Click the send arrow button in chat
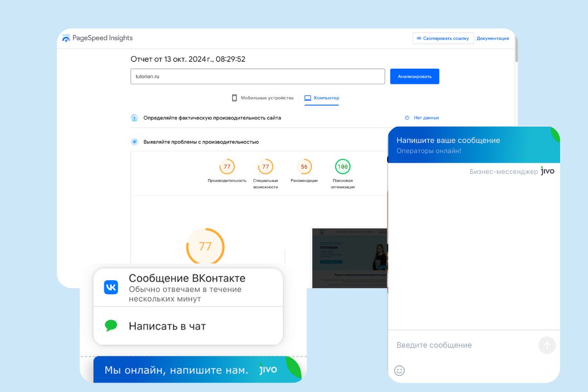 point(547,345)
